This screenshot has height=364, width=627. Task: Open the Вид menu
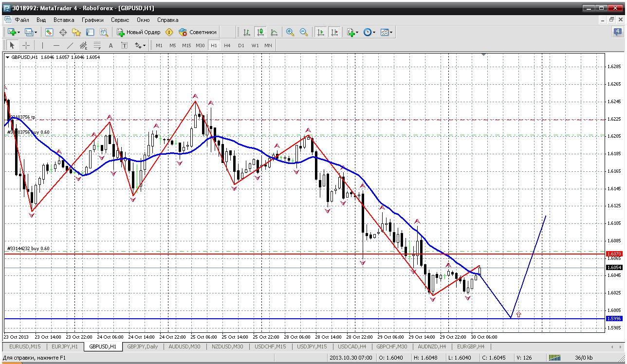tap(41, 20)
